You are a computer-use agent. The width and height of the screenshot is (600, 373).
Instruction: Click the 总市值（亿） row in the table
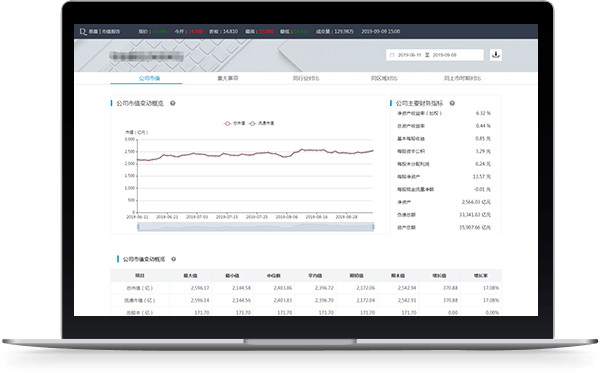[306, 288]
